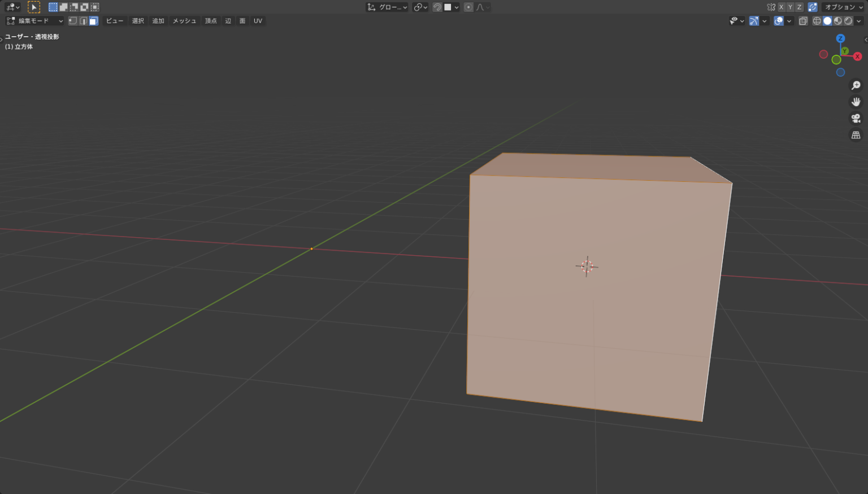Image resolution: width=868 pixels, height=494 pixels.
Task: Click the Z axis on the navigation gizmo
Action: point(840,39)
